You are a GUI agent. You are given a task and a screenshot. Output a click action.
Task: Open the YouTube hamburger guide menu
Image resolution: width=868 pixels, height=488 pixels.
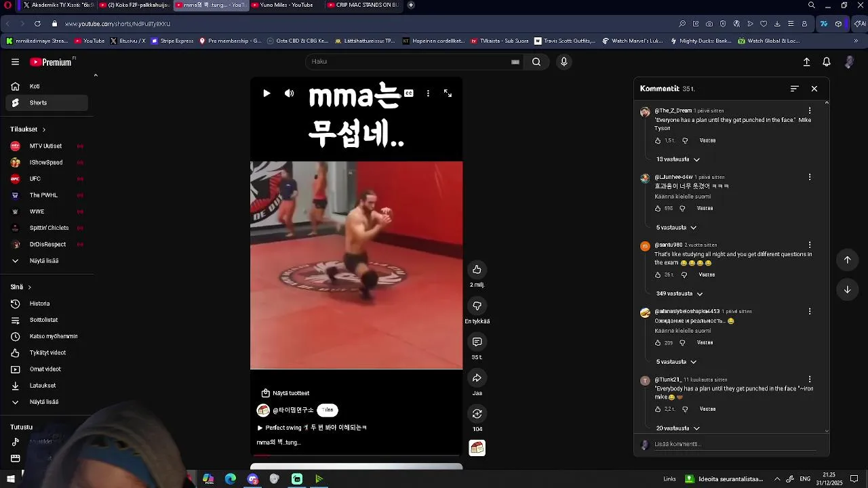click(x=15, y=62)
